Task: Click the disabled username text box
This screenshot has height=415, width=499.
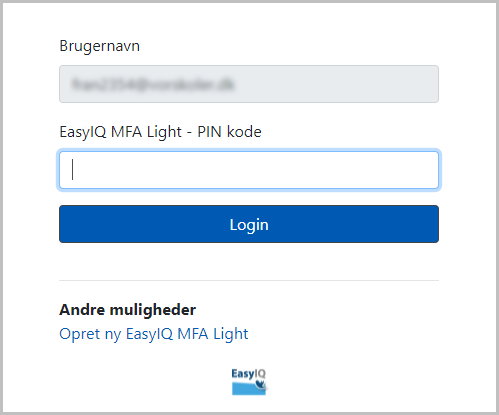Action: (x=249, y=84)
